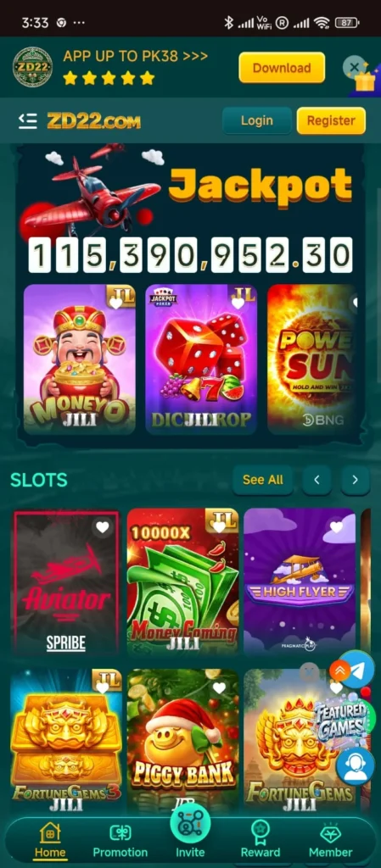Open the Invite center icon
The image size is (381, 868).
pyautogui.click(x=190, y=823)
